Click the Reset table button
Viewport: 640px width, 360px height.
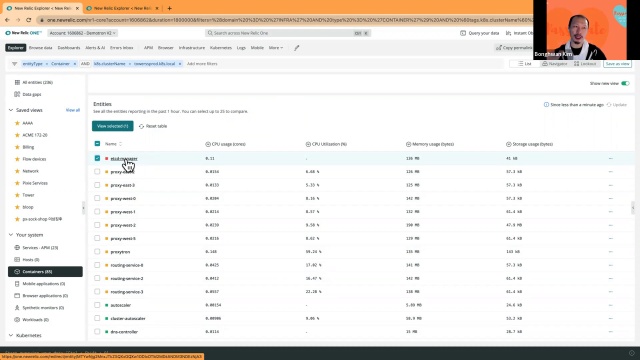pyautogui.click(x=153, y=126)
